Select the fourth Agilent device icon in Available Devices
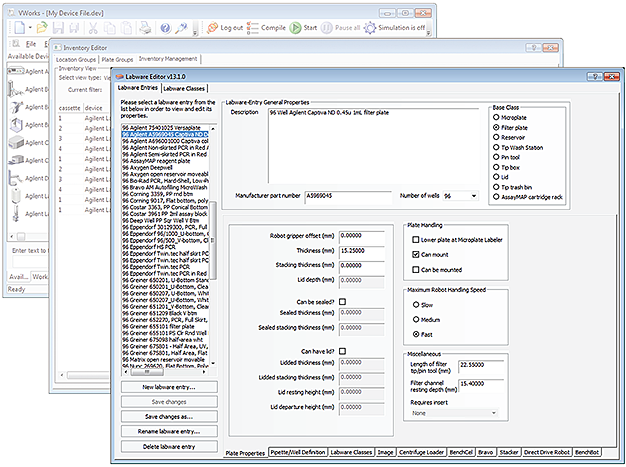Viewport: 626px width, 467px height. pyautogui.click(x=16, y=125)
